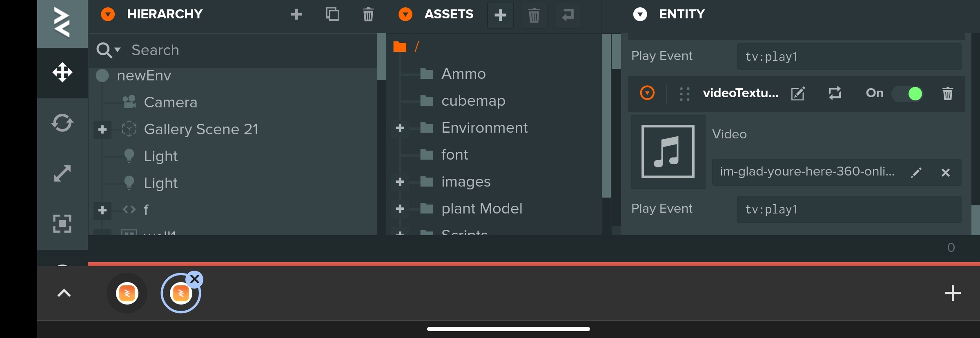Open the Hierarchy search filter dropdown
This screenshot has height=338, width=980.
pos(109,50)
